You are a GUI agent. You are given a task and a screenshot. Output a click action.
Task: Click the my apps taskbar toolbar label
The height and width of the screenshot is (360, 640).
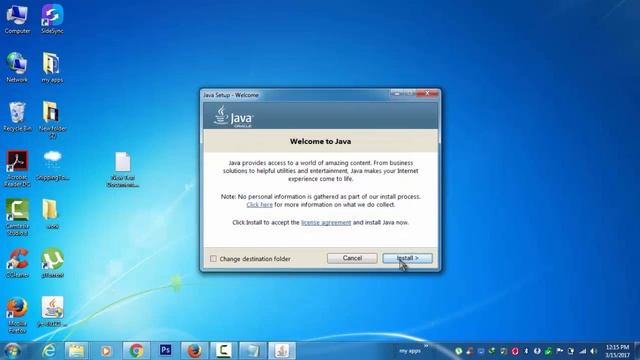pos(409,351)
